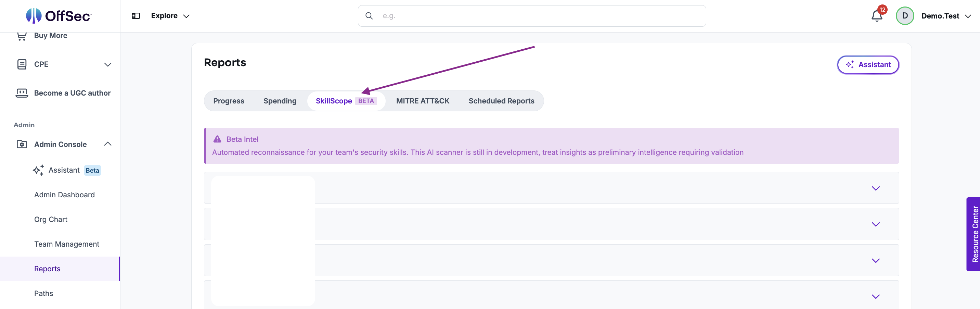980x309 pixels.
Task: Expand the first report accordion chevron
Action: tap(875, 188)
